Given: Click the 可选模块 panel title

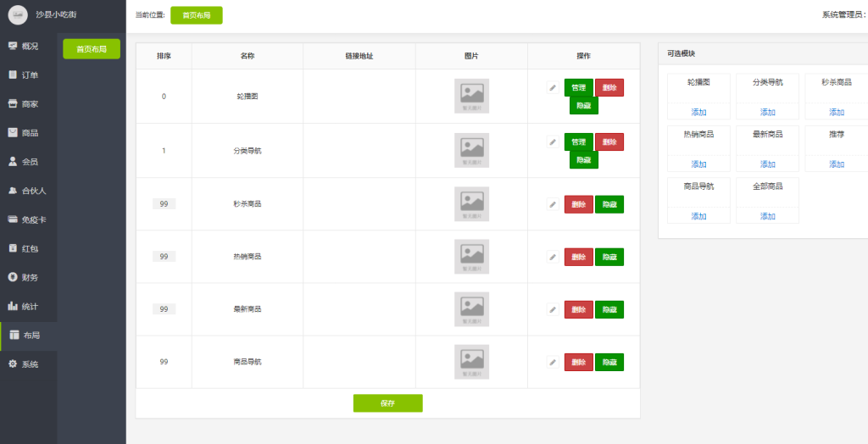Looking at the screenshot, I should [x=681, y=53].
